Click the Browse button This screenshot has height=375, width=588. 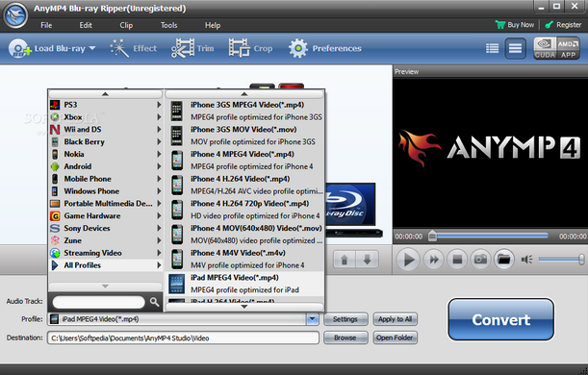pyautogui.click(x=345, y=337)
